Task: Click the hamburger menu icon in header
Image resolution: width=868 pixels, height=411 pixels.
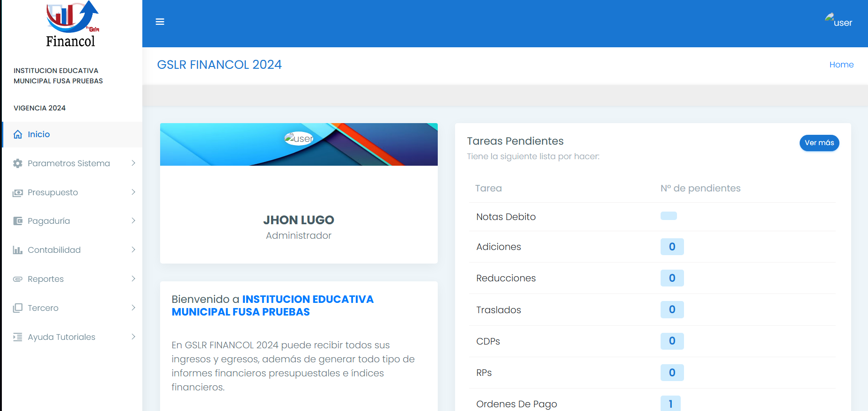Action: point(160,22)
